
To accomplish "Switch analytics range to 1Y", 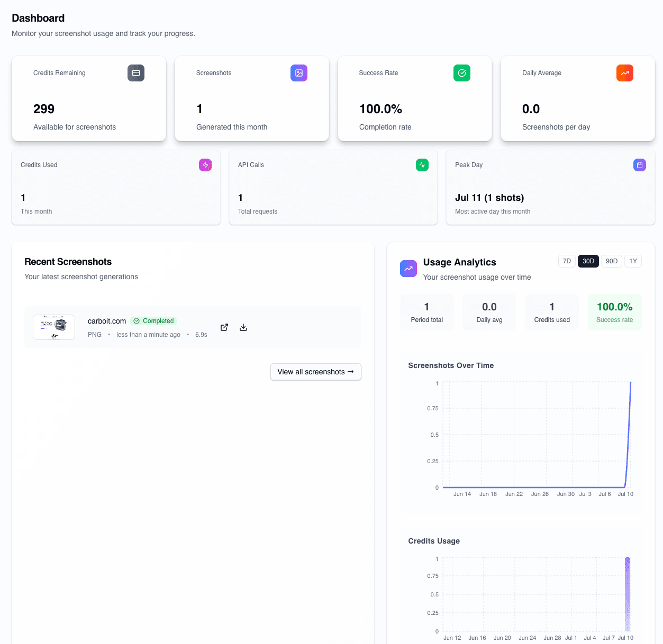I will coord(633,261).
